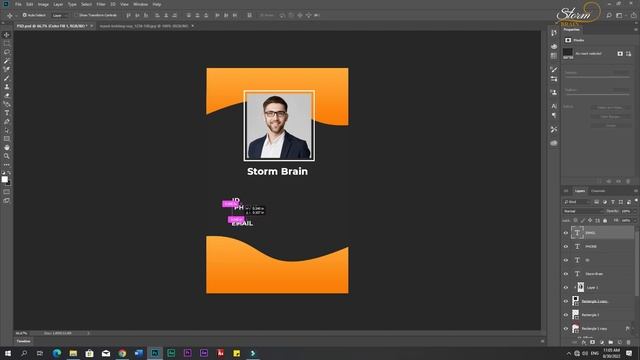
Task: Toggle Quick Mask mode icon
Action: pyautogui.click(x=7, y=192)
